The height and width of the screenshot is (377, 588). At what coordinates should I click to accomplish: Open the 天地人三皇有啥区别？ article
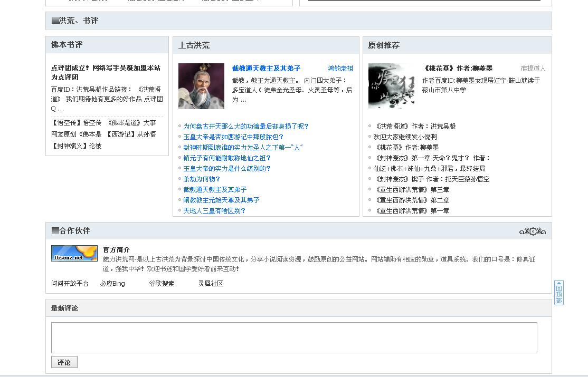click(214, 211)
